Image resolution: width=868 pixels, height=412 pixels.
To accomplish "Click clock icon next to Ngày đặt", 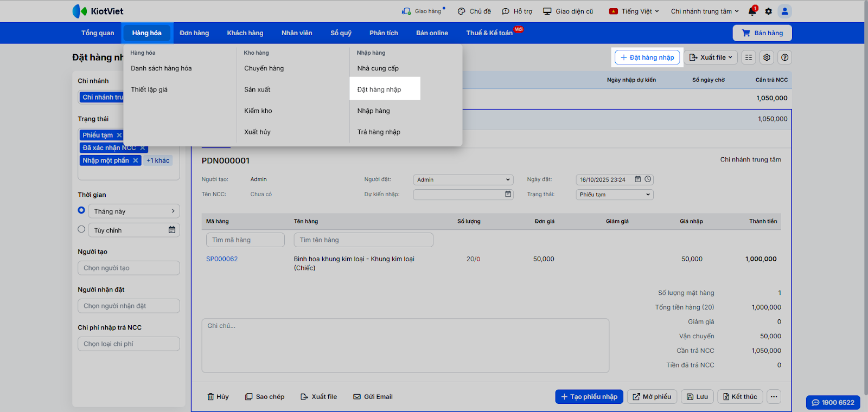I will coord(648,179).
